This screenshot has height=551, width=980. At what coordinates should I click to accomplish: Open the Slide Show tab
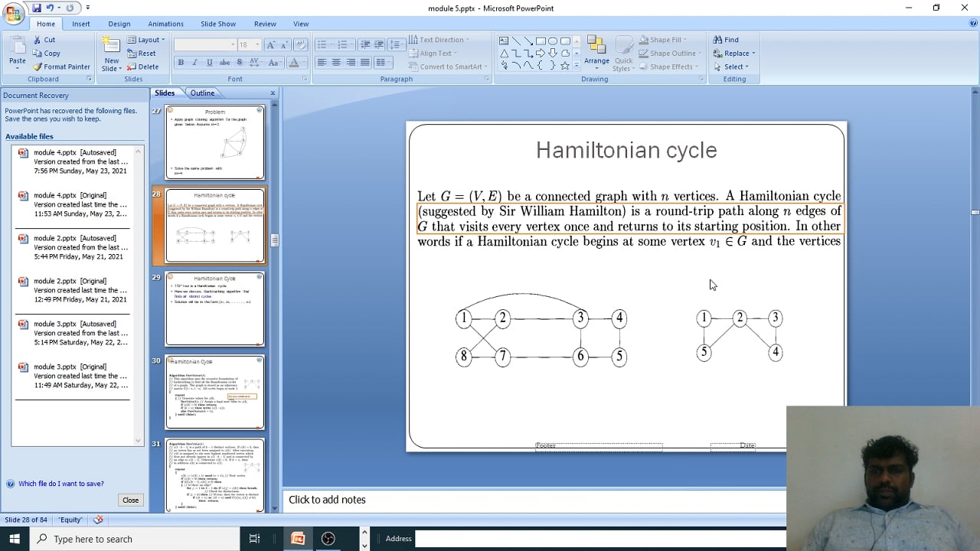218,24
